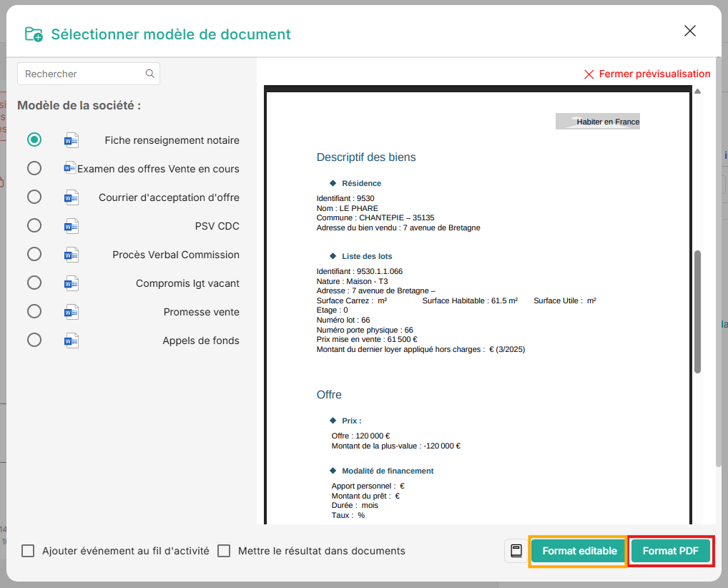Click the preview scroll-up arrow
This screenshot has width=728, height=588.
pos(697,92)
